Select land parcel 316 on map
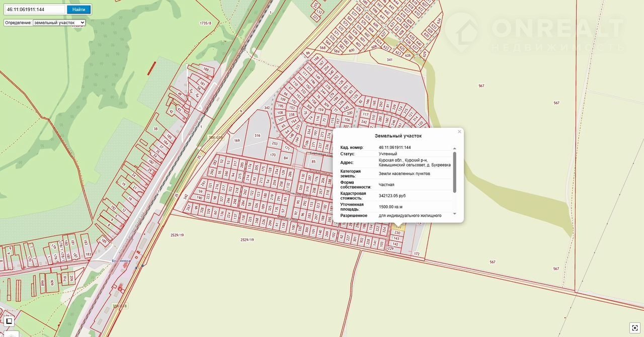This screenshot has height=337, width=644. pyautogui.click(x=257, y=136)
